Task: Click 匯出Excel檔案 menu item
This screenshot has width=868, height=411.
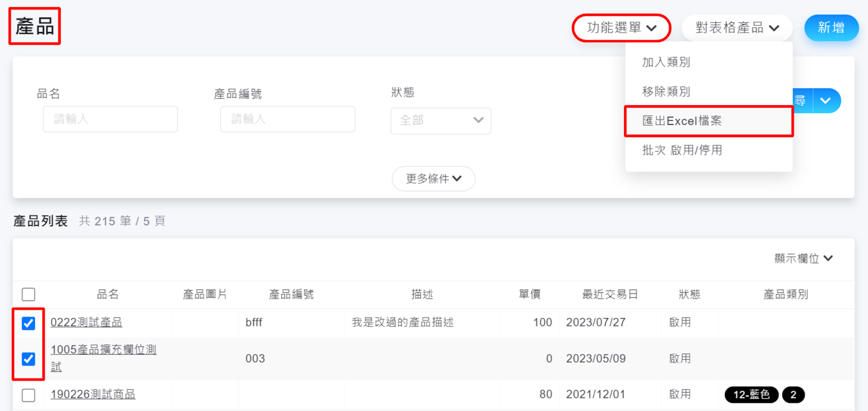Action: pos(681,121)
